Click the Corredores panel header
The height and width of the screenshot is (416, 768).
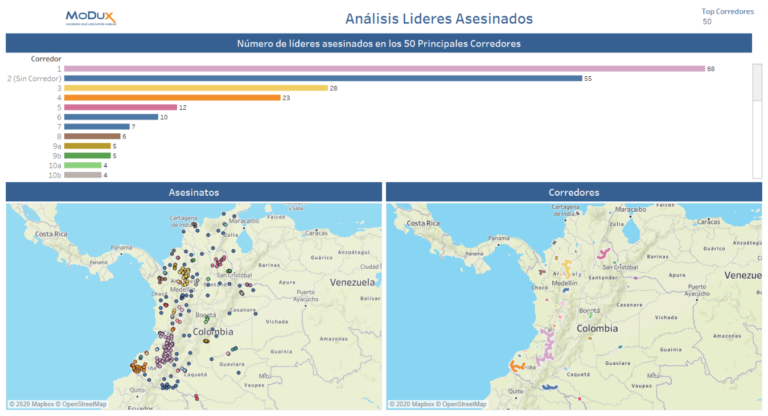574,191
